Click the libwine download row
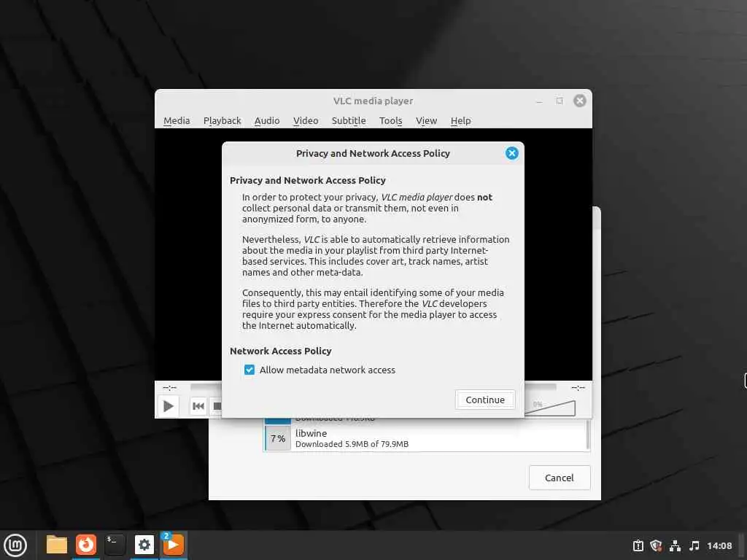 pyautogui.click(x=426, y=438)
